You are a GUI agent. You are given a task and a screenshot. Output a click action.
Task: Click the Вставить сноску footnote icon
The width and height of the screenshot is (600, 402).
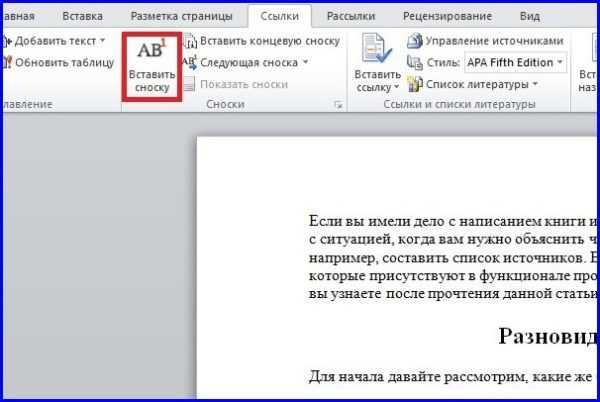[x=152, y=54]
